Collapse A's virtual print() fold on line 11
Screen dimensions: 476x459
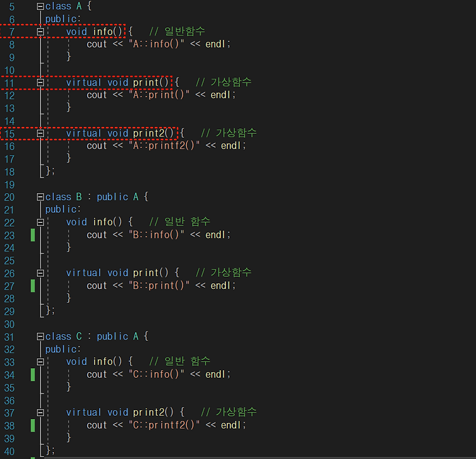[41, 83]
